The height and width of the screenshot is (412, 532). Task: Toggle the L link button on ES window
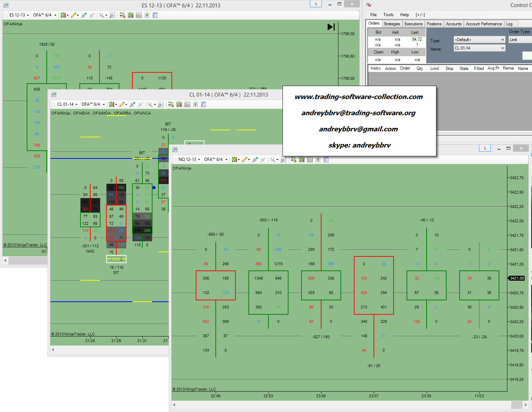click(316, 4)
